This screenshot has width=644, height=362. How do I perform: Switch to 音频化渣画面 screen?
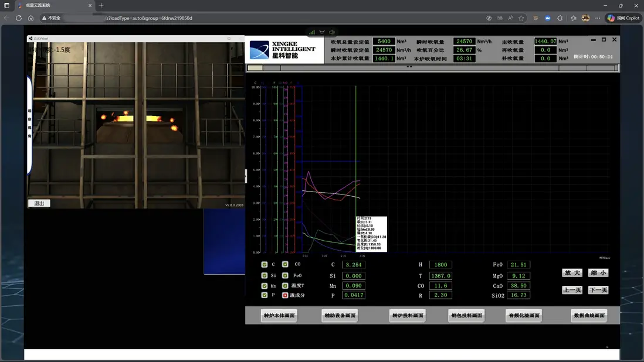[x=524, y=316]
